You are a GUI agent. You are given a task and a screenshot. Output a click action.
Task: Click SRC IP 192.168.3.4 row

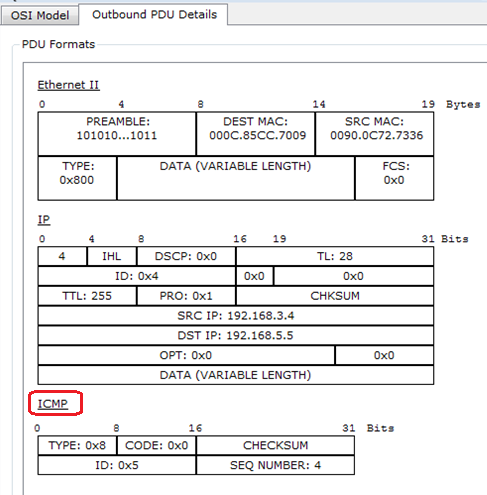[x=236, y=316]
